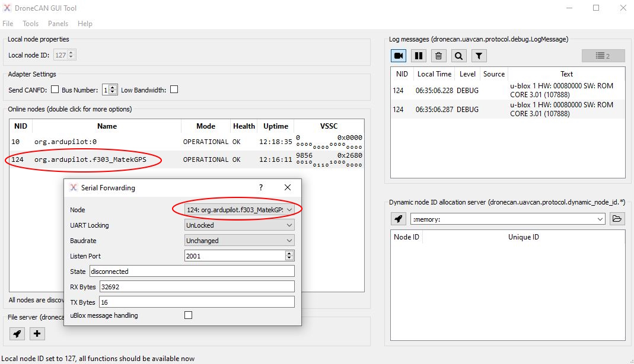Viewport: 634px width, 364px height.
Task: Open the Panels menu
Action: click(58, 24)
